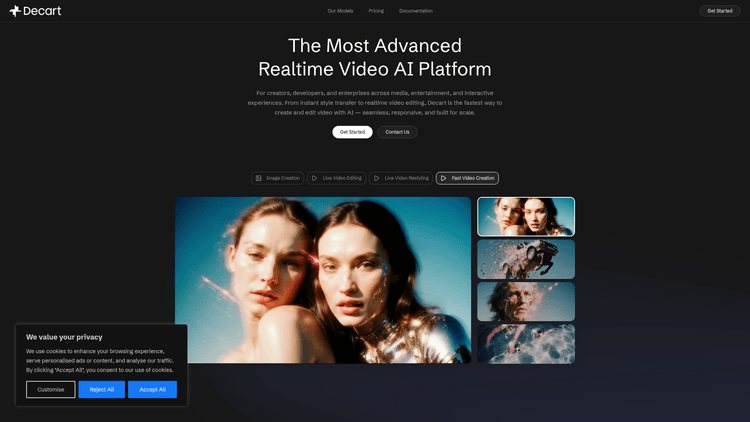750x422 pixels.
Task: Open the Our Models menu
Action: click(x=340, y=11)
